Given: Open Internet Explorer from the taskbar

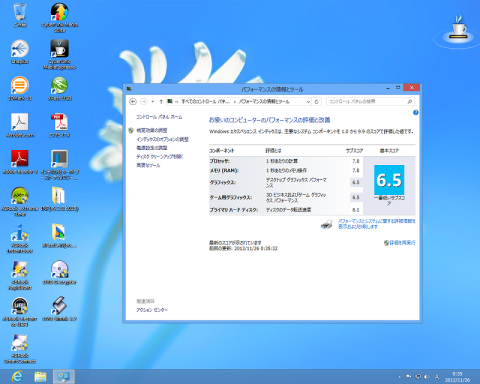Looking at the screenshot, I should coord(17,377).
